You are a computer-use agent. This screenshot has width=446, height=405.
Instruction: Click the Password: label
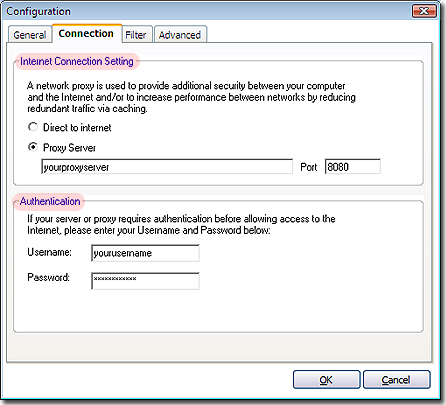click(48, 277)
